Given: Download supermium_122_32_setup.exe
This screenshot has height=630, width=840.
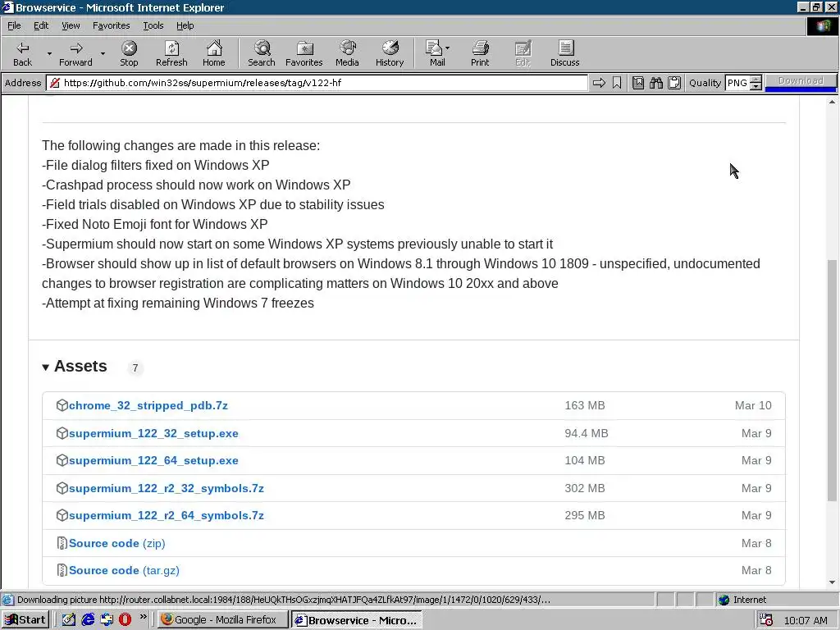Looking at the screenshot, I should (153, 433).
